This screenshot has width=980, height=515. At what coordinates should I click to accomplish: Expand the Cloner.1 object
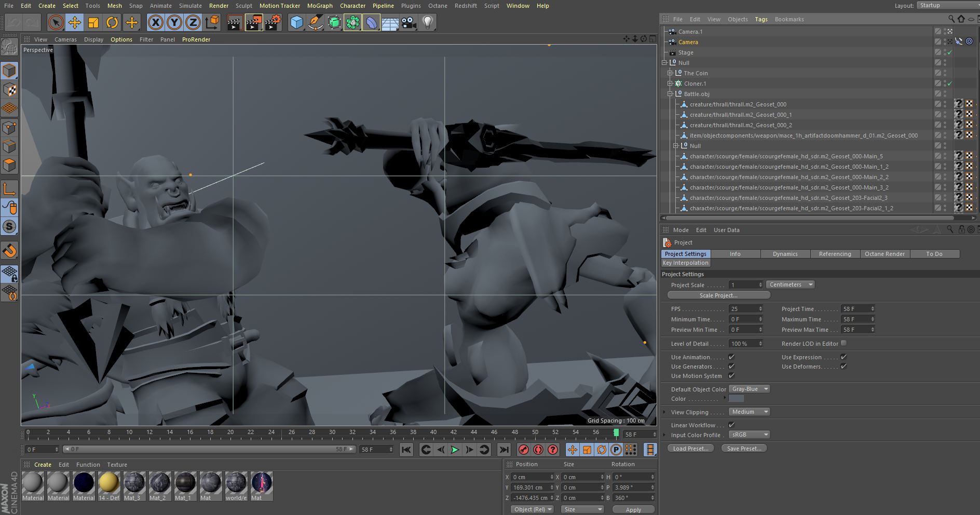pyautogui.click(x=670, y=84)
